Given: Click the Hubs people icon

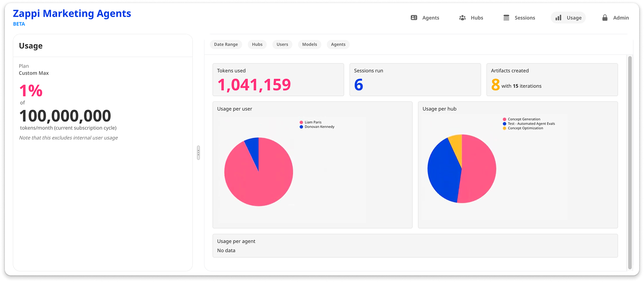Looking at the screenshot, I should pos(462,18).
